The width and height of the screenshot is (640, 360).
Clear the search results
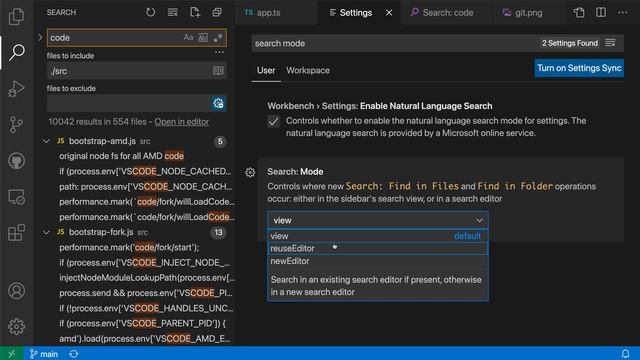point(173,12)
